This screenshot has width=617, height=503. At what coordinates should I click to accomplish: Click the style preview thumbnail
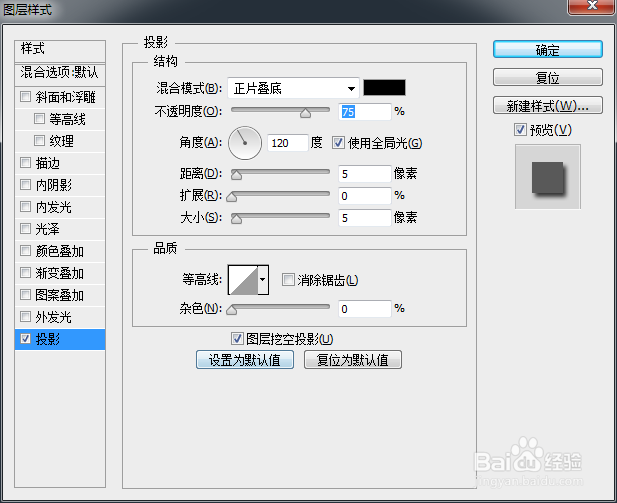[548, 177]
